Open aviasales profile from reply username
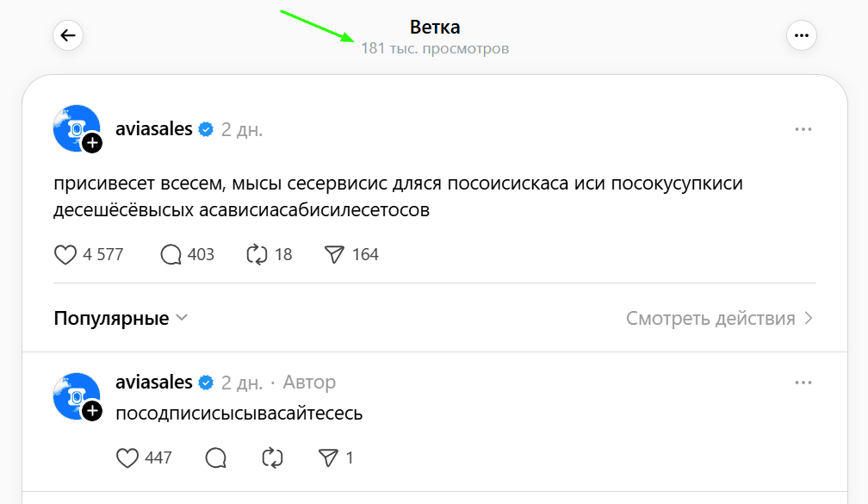The image size is (868, 504). click(x=154, y=383)
